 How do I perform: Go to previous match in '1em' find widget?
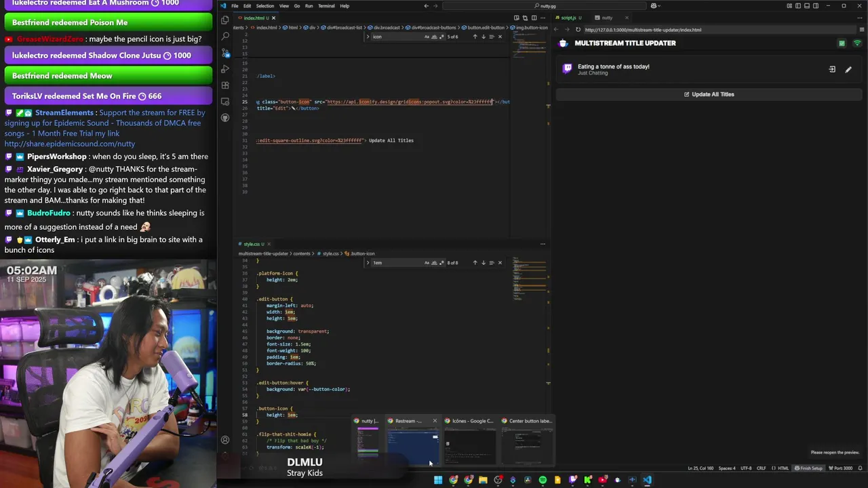(475, 262)
